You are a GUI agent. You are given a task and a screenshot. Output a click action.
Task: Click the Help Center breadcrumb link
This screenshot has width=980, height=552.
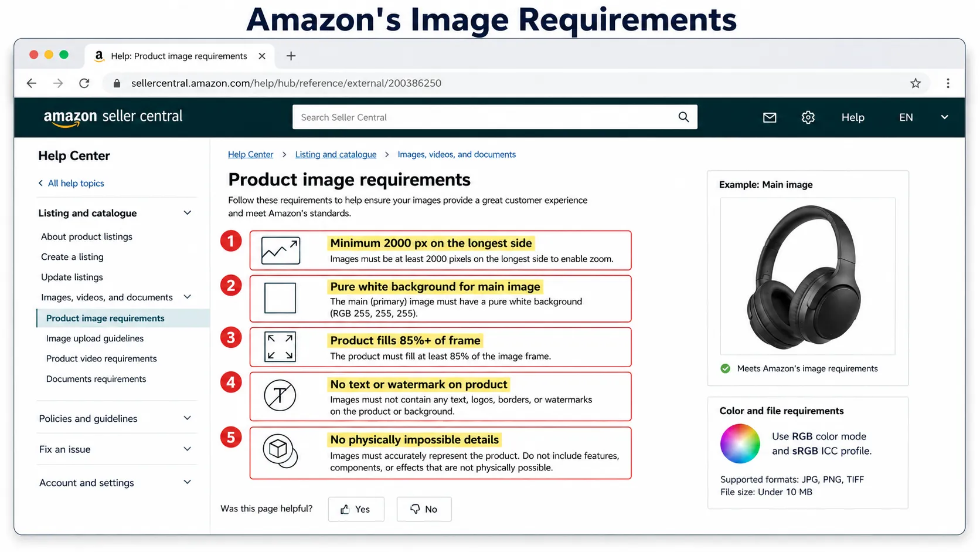coord(250,154)
